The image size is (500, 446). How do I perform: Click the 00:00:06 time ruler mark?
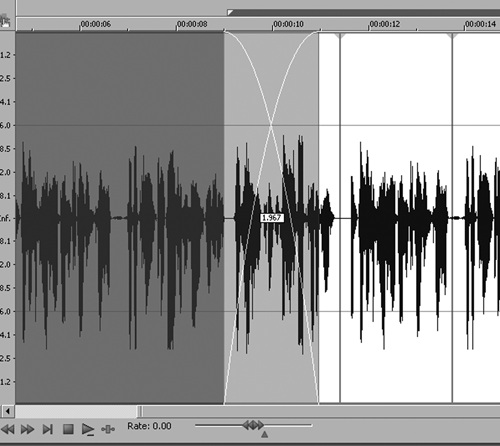pos(95,24)
